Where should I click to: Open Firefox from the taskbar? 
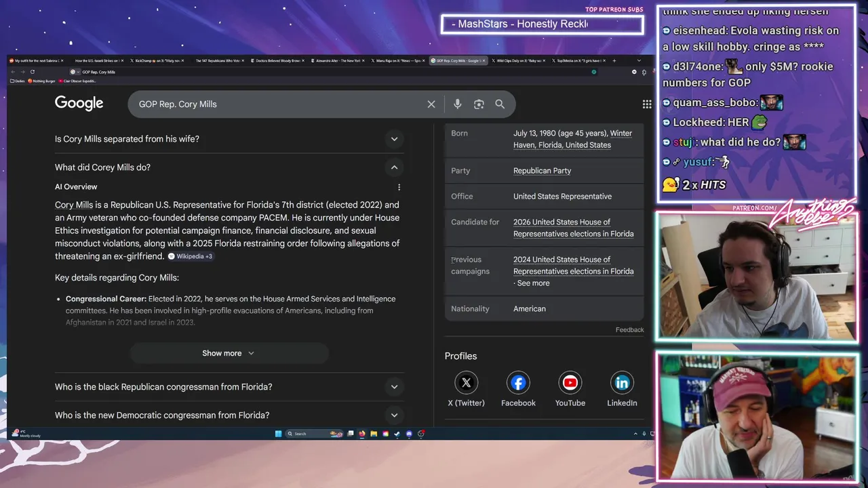coord(362,434)
